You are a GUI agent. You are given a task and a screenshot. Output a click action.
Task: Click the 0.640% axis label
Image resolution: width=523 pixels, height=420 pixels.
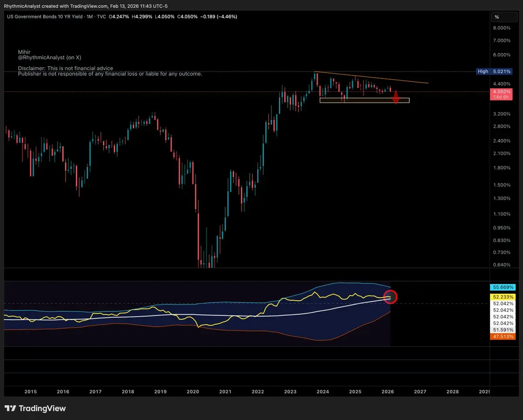[502, 265]
